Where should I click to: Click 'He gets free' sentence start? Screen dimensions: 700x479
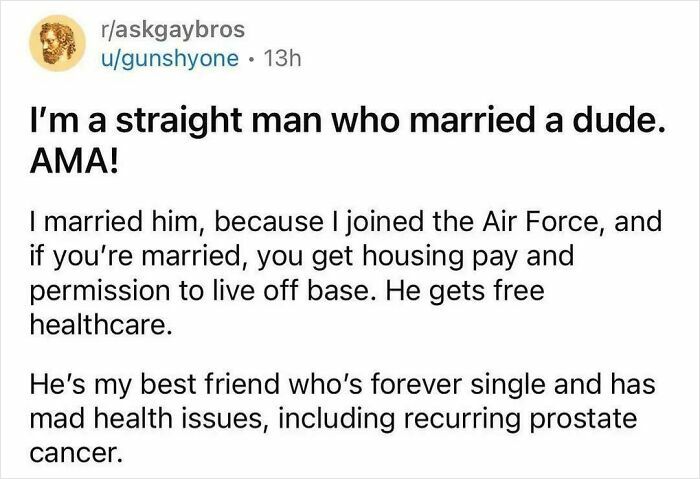pos(465,291)
